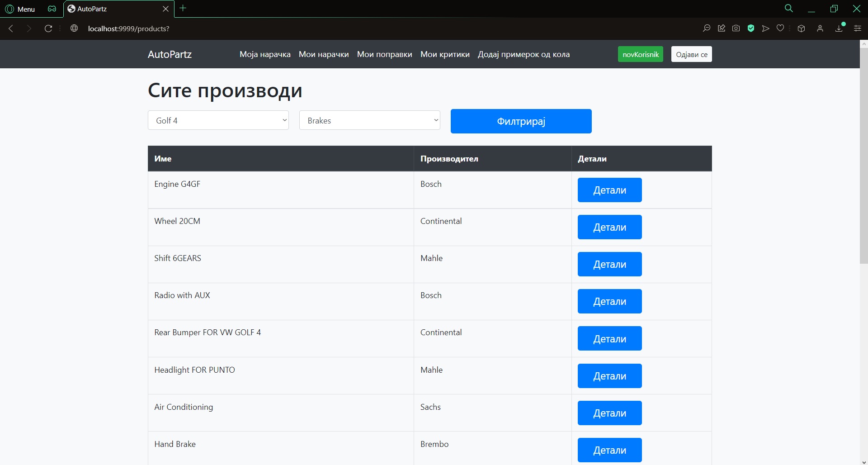Open the Opera Menu
The width and height of the screenshot is (868, 465).
(x=20, y=9)
